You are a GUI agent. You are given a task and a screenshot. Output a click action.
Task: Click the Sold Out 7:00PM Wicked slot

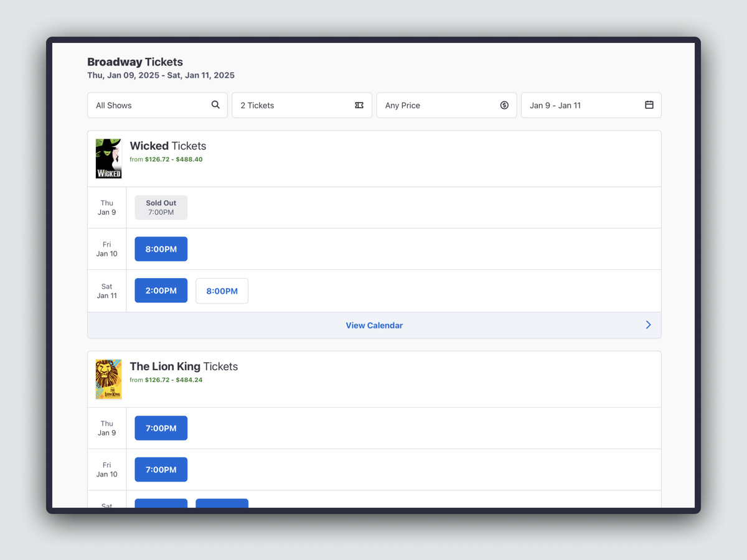point(161,207)
